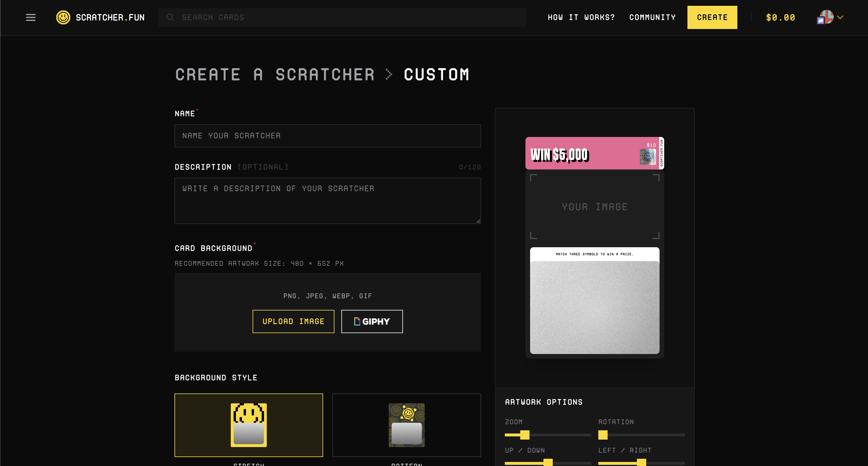Image resolution: width=868 pixels, height=466 pixels.
Task: Click the Upload Image button
Action: (293, 321)
